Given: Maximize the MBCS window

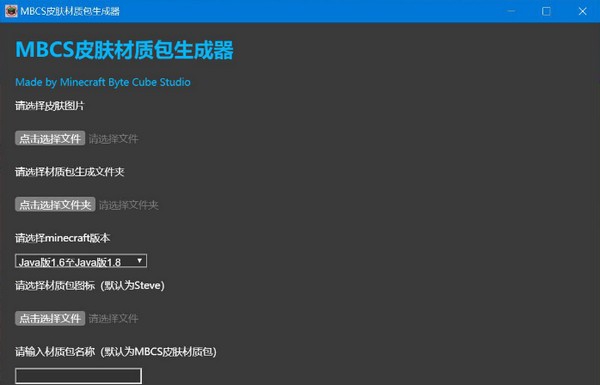Looking at the screenshot, I should [546, 11].
